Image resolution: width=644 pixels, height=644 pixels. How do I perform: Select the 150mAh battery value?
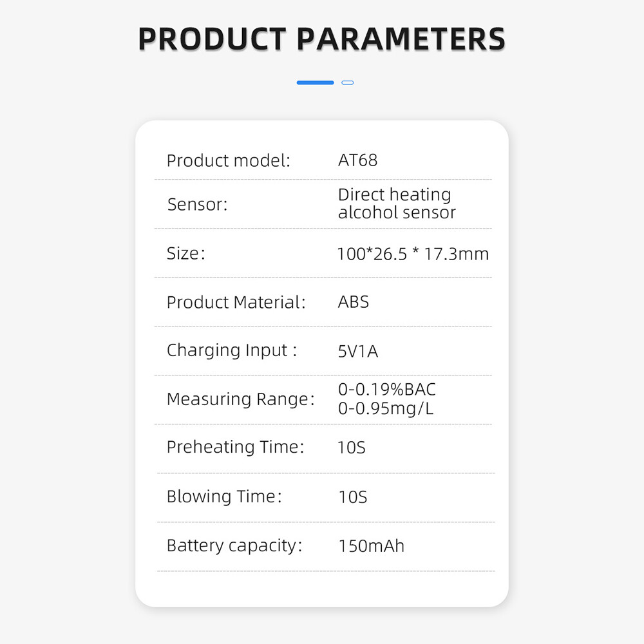(371, 546)
